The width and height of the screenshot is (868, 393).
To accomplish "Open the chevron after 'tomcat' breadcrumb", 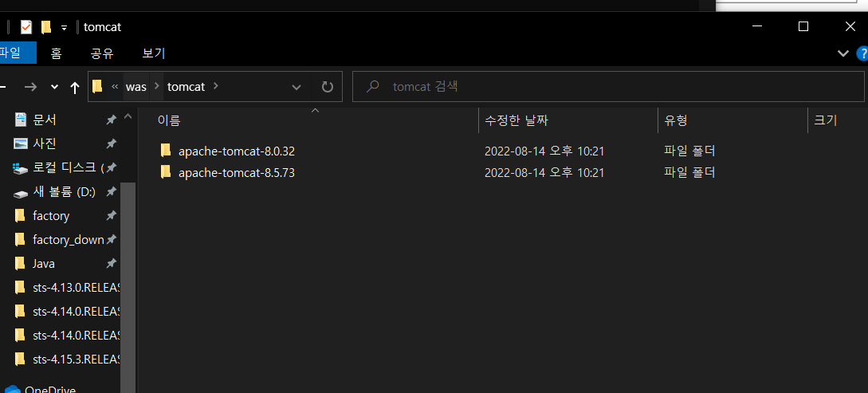I will [216, 87].
